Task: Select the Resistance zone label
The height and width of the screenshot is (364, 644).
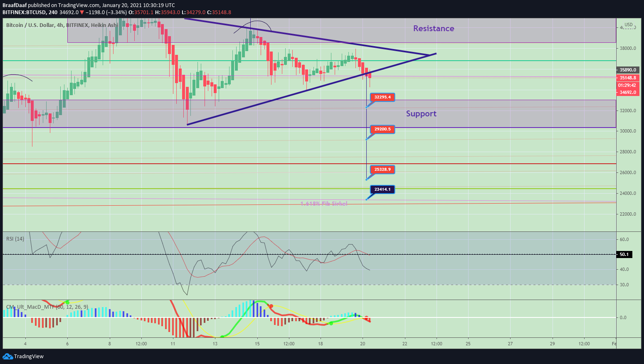Action: 434,28
